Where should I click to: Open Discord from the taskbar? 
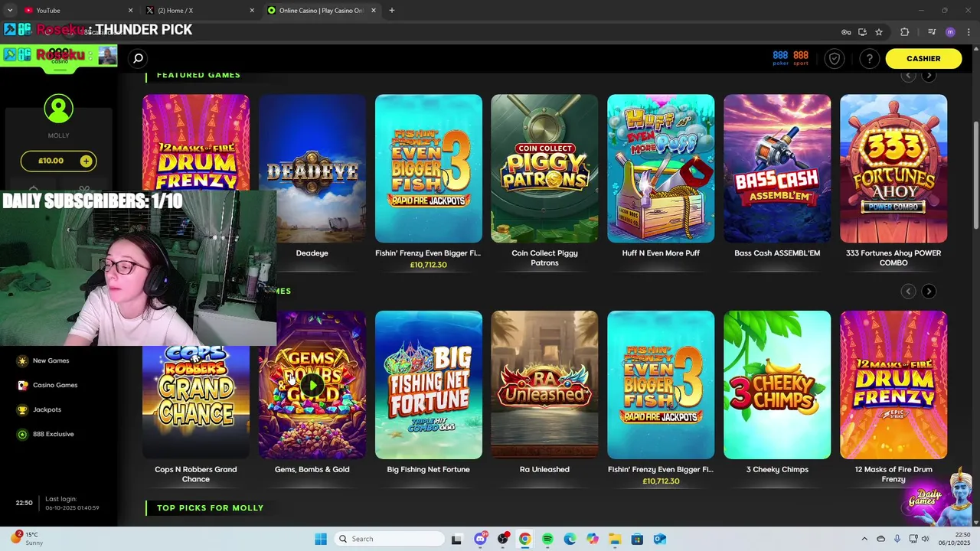point(480,539)
